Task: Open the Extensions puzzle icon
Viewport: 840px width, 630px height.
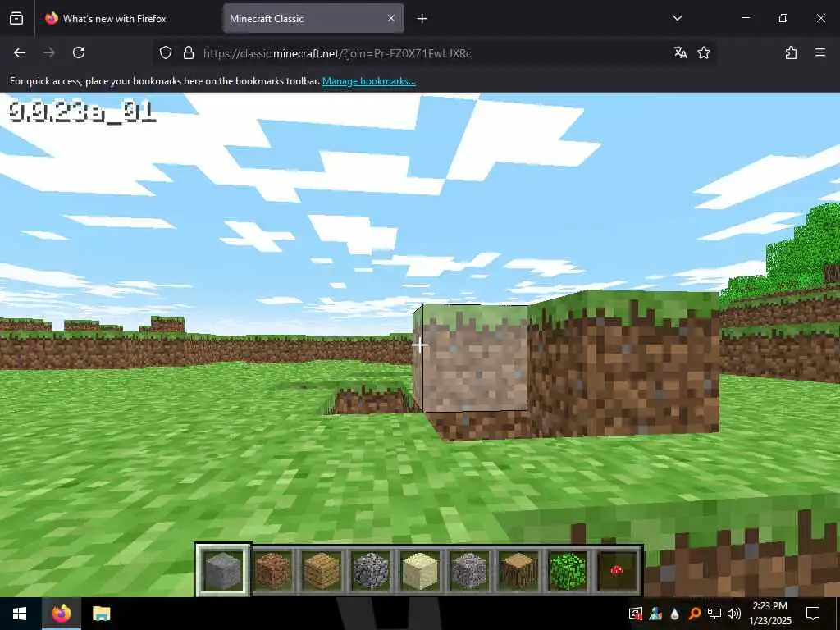Action: (791, 52)
